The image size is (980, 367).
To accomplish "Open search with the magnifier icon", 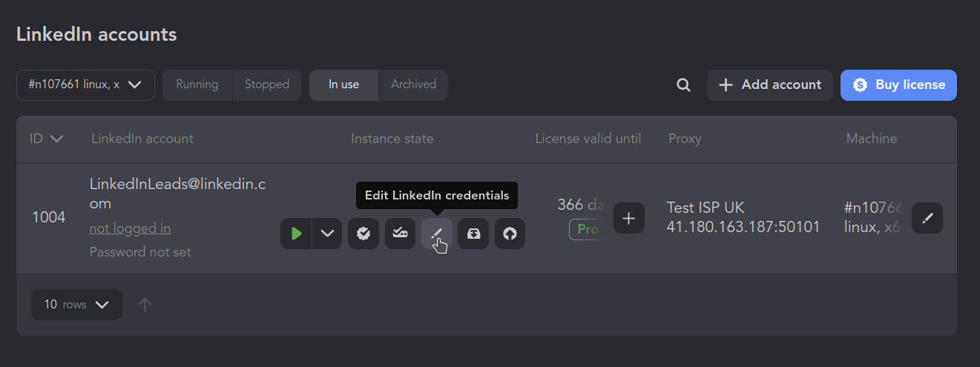I will pyautogui.click(x=683, y=85).
